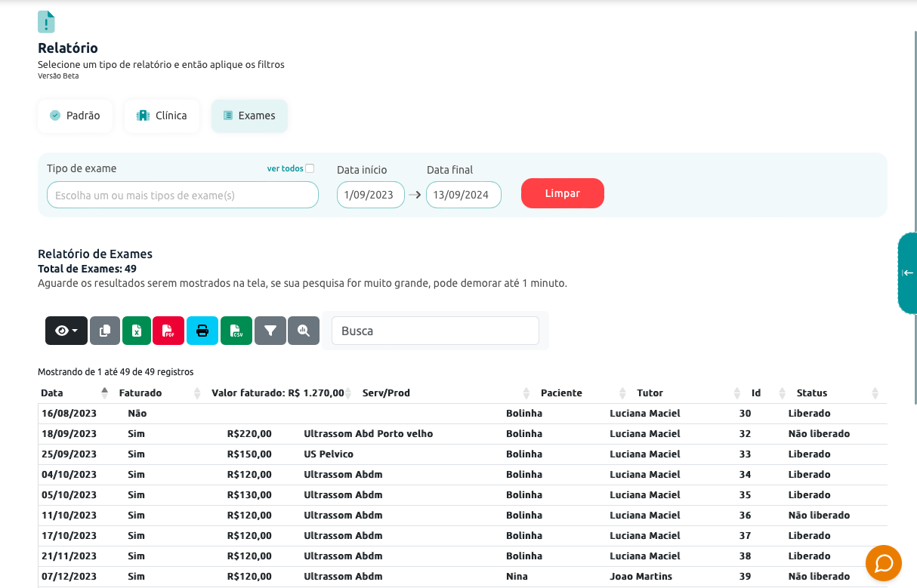Open the 'Tipo de exame' selection box
The height and width of the screenshot is (588, 917).
coord(182,195)
